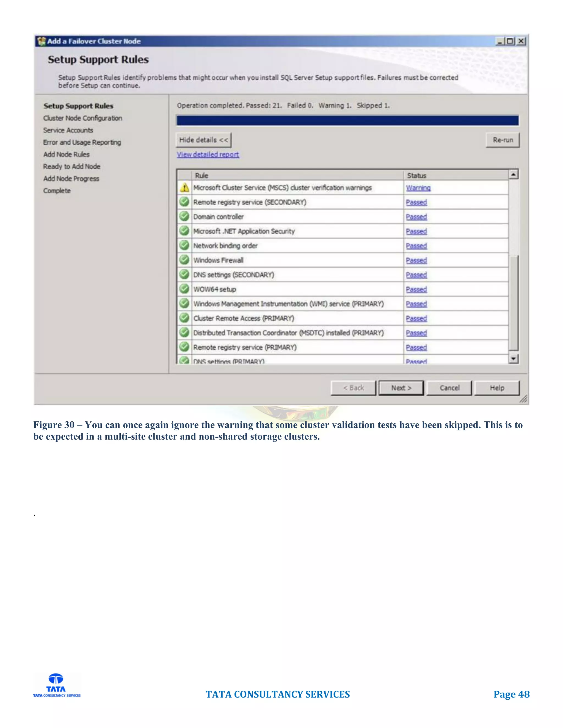The height and width of the screenshot is (728, 563).
Task: Click the rules list vertical scrollbar thumb
Action: [x=514, y=303]
